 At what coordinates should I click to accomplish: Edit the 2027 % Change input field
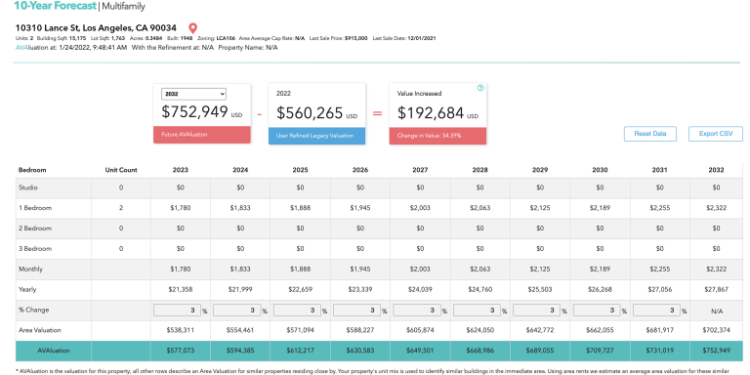click(x=417, y=310)
